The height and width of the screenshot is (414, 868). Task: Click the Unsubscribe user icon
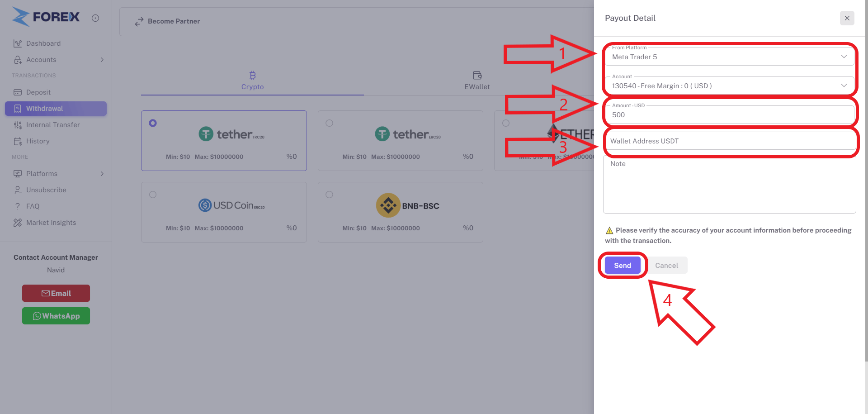tap(18, 190)
